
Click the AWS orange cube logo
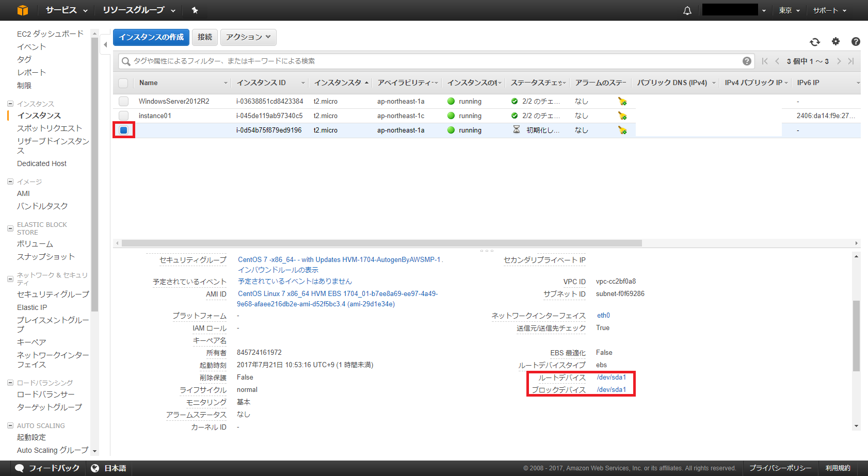pyautogui.click(x=23, y=10)
